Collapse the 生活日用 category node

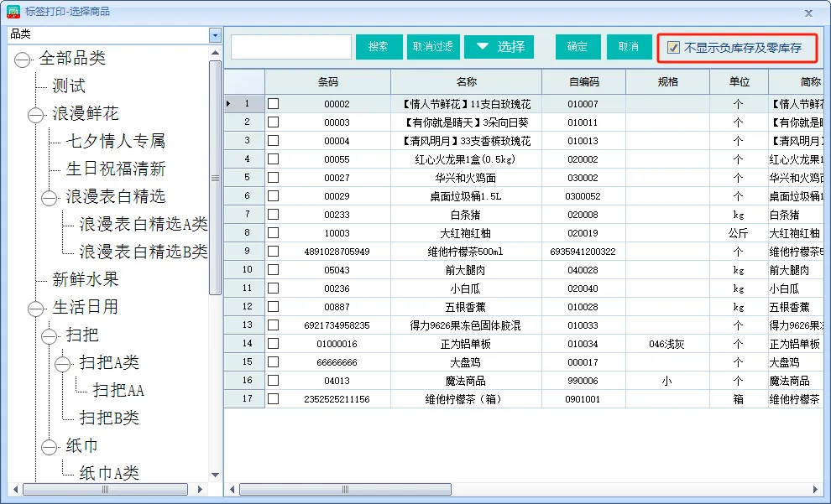pos(36,309)
